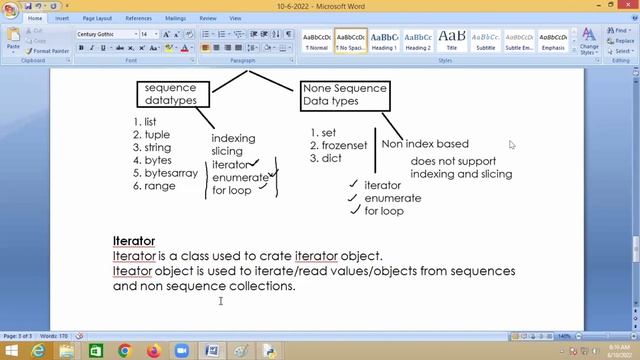Switch to the Mailings tab

click(x=176, y=18)
